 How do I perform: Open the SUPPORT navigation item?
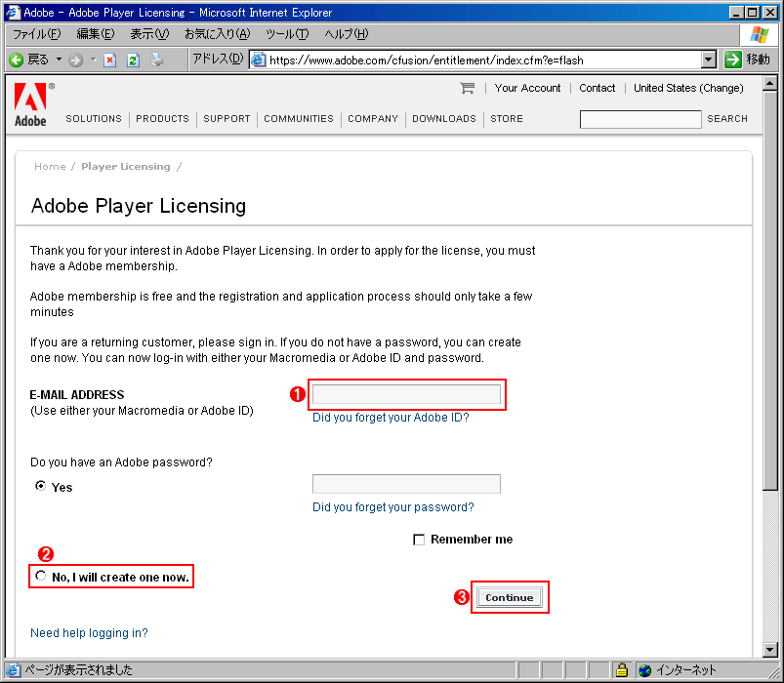point(227,119)
